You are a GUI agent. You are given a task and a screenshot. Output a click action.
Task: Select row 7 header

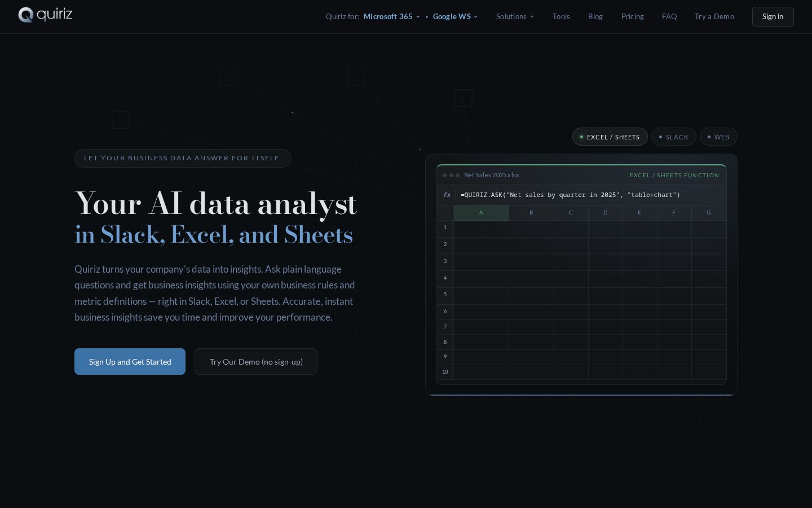tap(445, 327)
